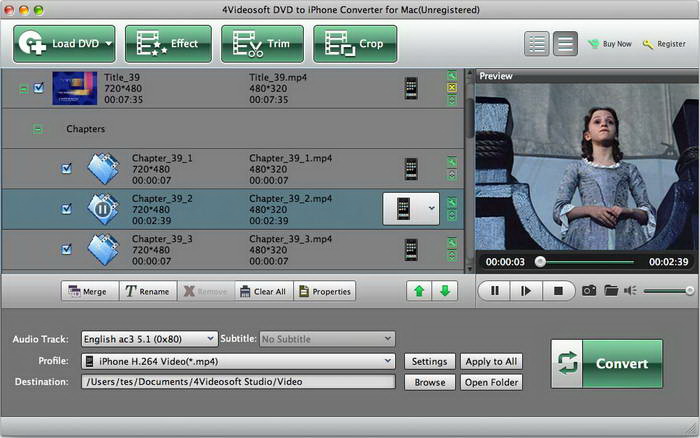The height and width of the screenshot is (438, 700).
Task: Click the iPhone device icon in Title_39 row
Action: [x=411, y=88]
